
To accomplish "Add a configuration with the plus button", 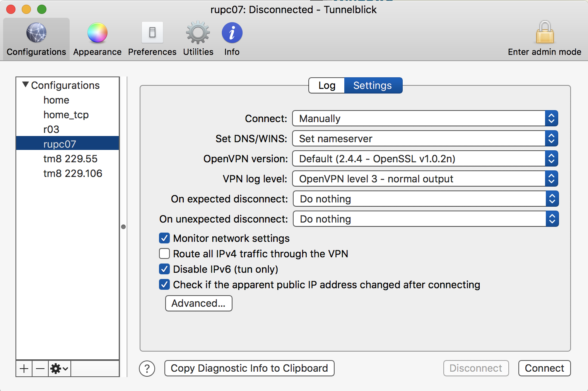I will (24, 369).
